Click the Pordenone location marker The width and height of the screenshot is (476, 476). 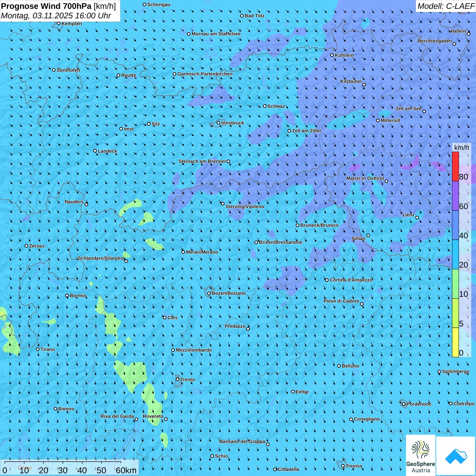point(404,404)
